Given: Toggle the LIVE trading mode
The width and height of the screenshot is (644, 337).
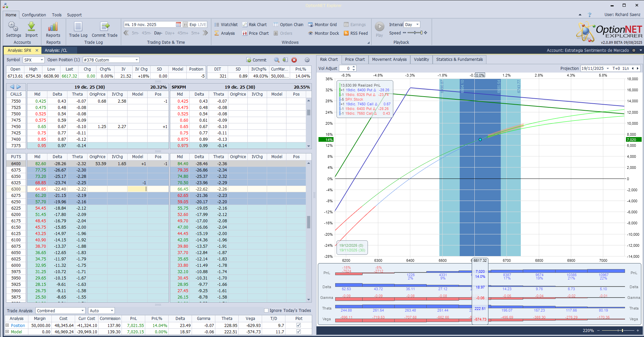Looking at the screenshot, I should point(202,24).
